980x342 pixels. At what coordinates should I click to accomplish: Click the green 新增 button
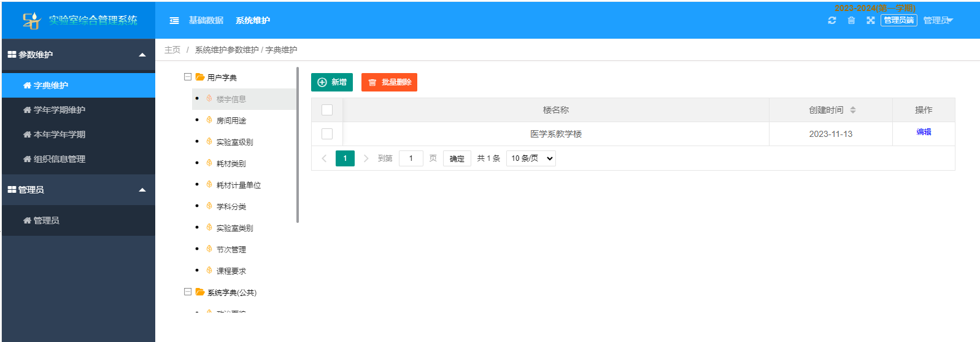[332, 82]
